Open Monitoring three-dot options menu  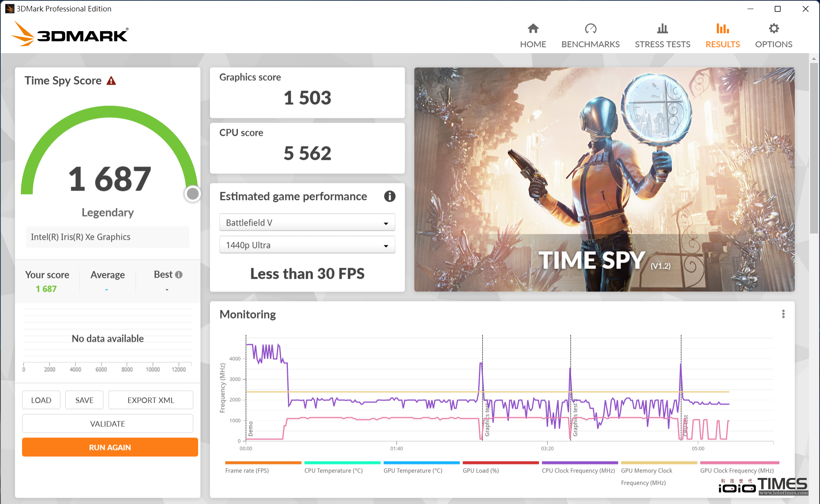783,314
